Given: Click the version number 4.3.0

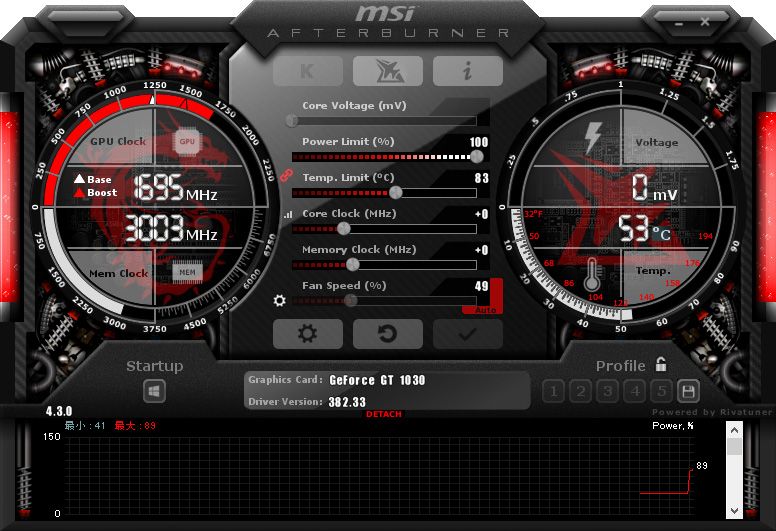Looking at the screenshot, I should tap(59, 411).
